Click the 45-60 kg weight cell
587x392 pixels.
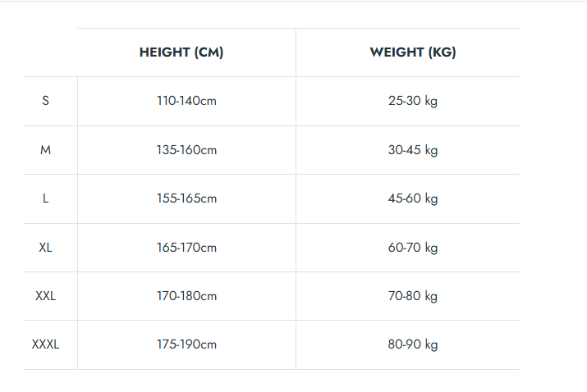click(x=413, y=198)
